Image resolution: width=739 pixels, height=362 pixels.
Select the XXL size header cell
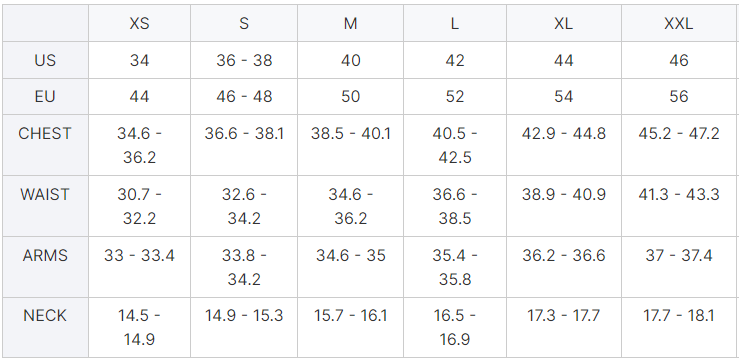click(678, 24)
